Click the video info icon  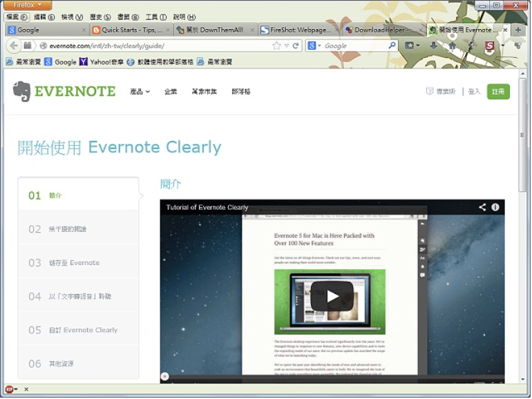tap(495, 207)
